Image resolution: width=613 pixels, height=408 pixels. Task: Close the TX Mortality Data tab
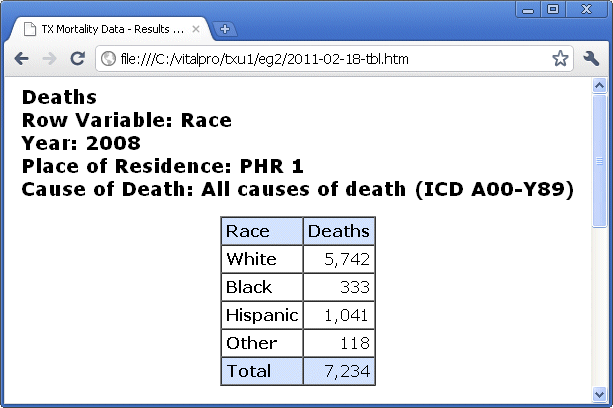tap(196, 29)
